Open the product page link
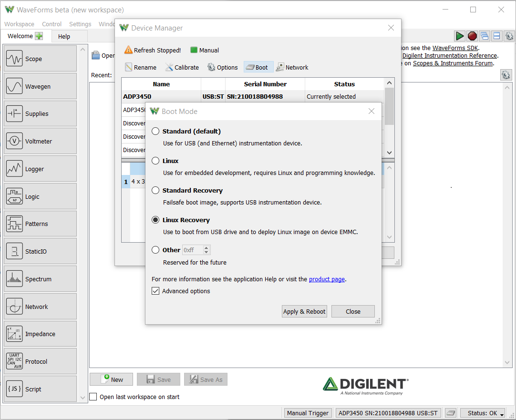Image resolution: width=516 pixels, height=420 pixels. point(327,279)
